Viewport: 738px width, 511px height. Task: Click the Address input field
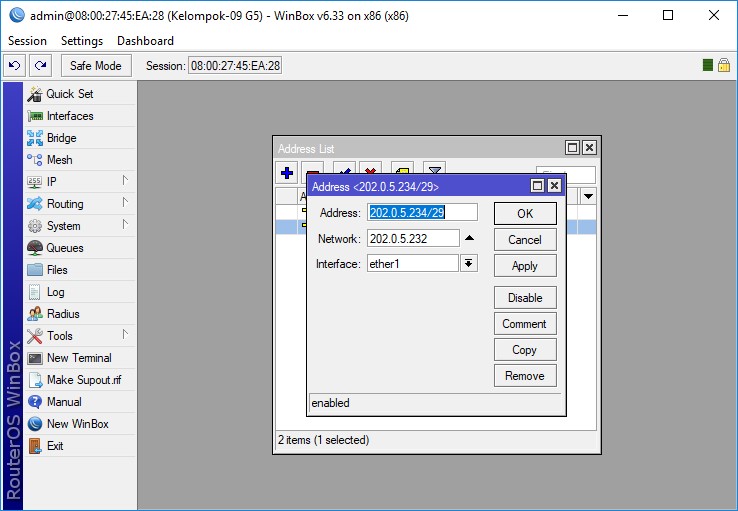pyautogui.click(x=422, y=212)
